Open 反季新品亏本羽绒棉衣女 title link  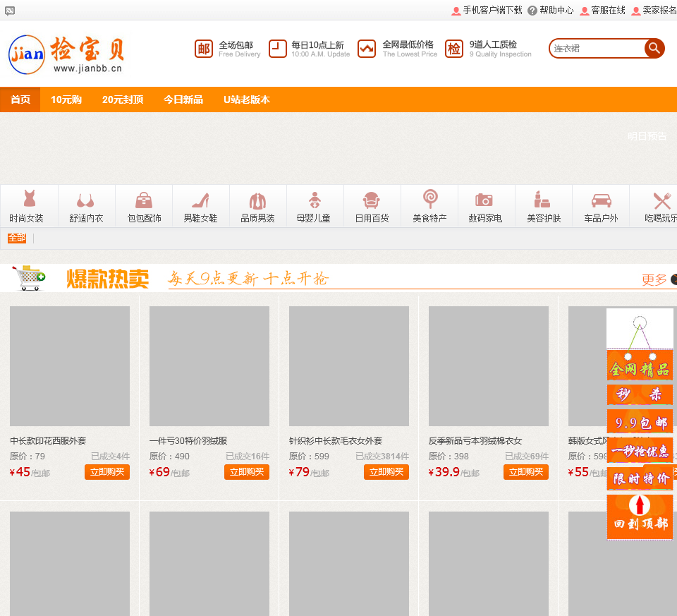pos(475,440)
